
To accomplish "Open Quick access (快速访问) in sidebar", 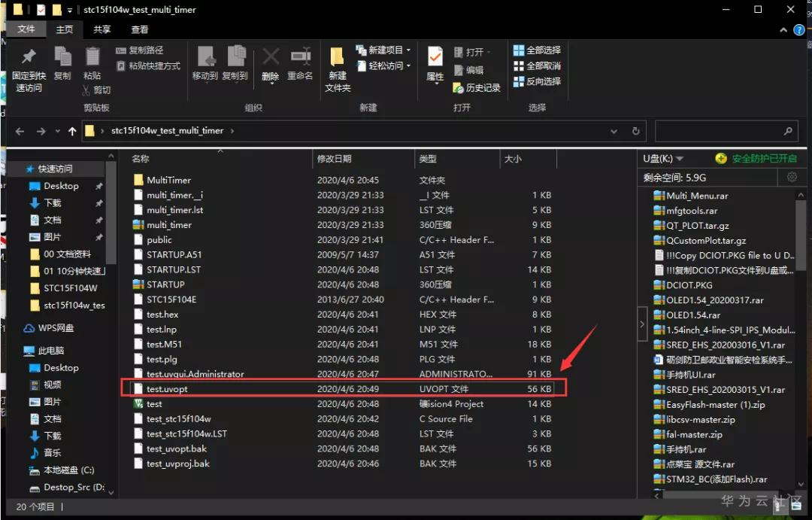I will coord(56,169).
